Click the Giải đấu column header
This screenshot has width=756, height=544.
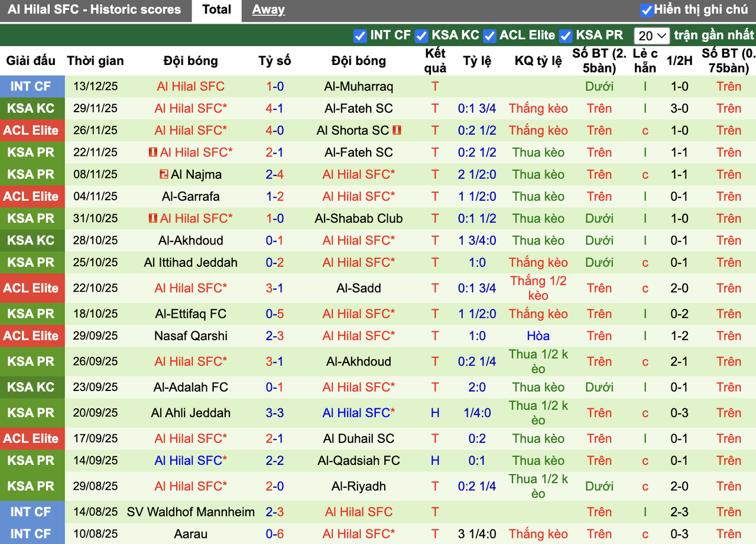click(31, 61)
